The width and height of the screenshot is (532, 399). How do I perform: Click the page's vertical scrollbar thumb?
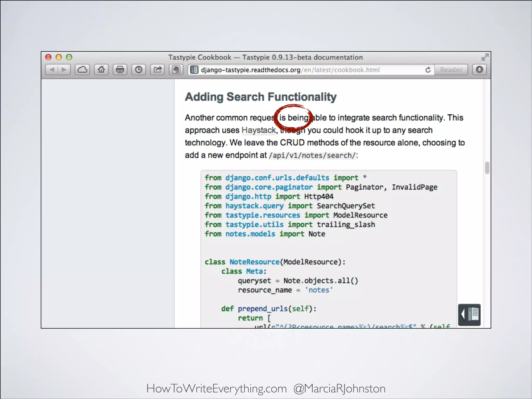487,168
